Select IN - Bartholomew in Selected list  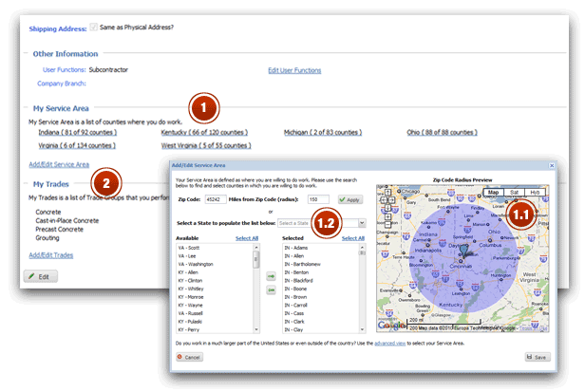coord(321,265)
